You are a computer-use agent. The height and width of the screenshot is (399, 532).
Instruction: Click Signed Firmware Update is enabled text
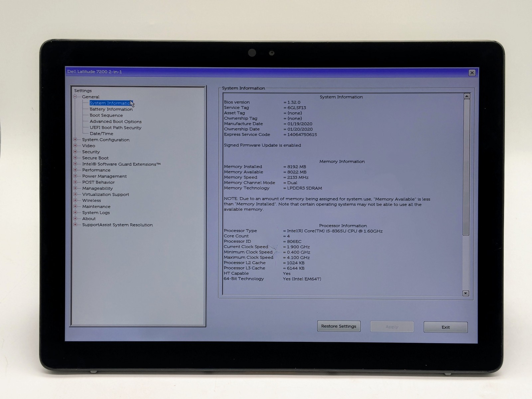[x=262, y=145]
